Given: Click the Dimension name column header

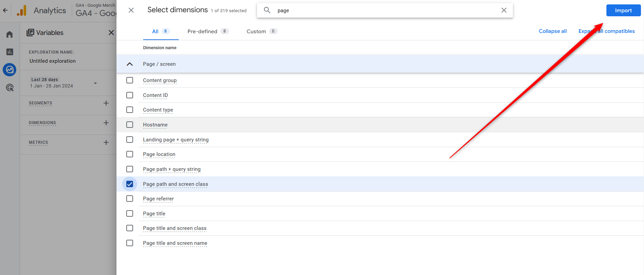Looking at the screenshot, I should pos(159,48).
